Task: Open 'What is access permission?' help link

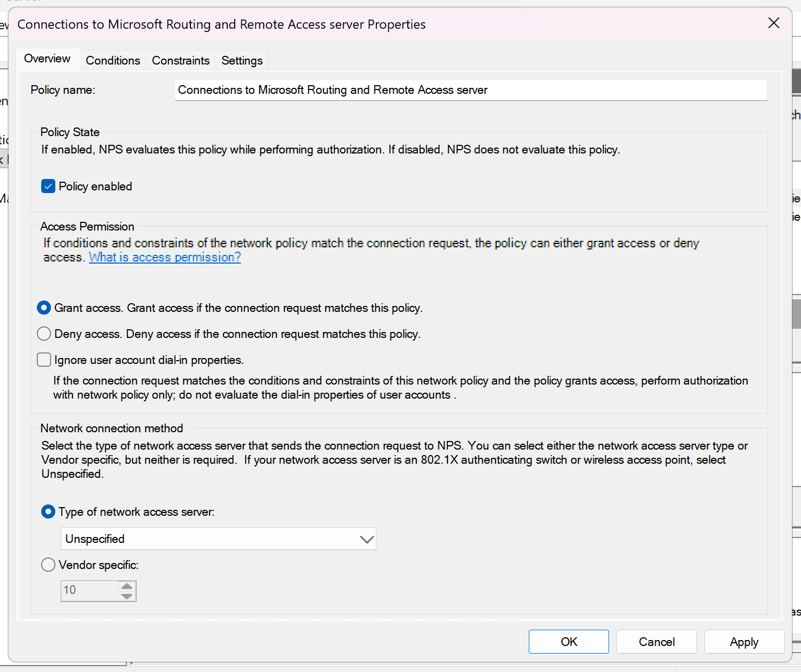Action: point(165,257)
